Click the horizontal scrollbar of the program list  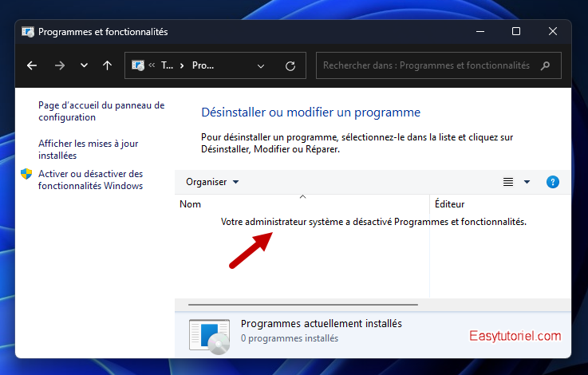(x=303, y=305)
